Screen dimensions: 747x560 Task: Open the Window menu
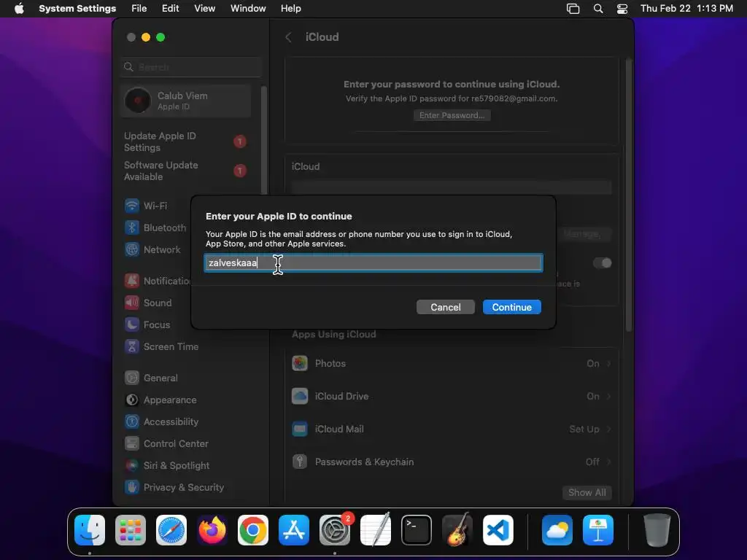[248, 8]
